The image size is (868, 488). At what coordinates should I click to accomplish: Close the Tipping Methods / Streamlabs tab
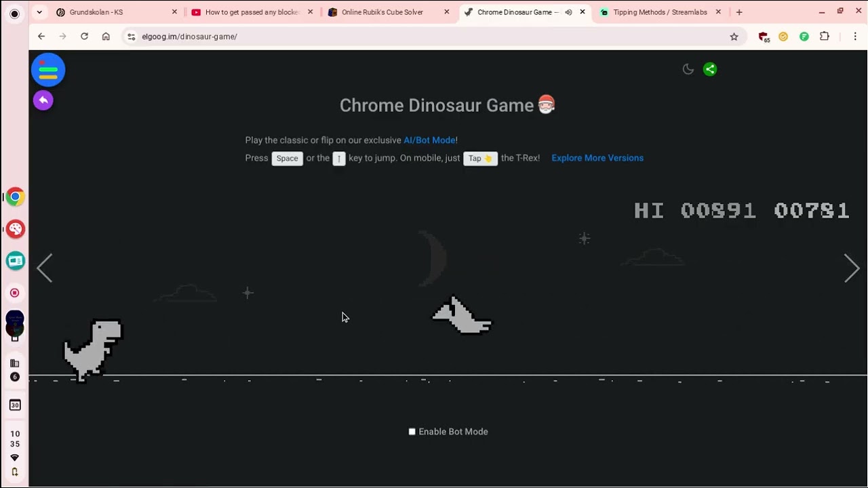718,12
